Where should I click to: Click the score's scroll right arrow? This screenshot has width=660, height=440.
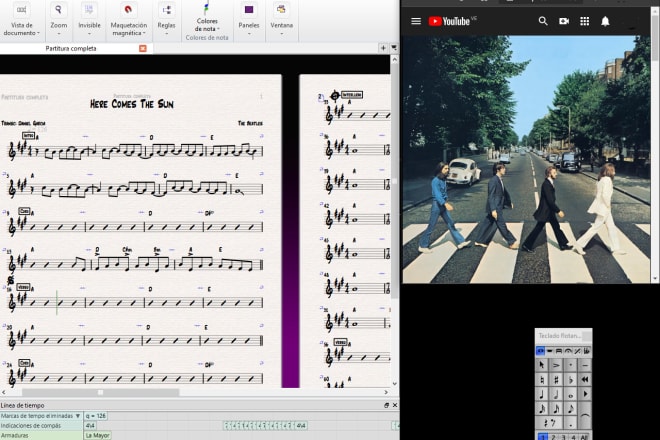coord(386,392)
